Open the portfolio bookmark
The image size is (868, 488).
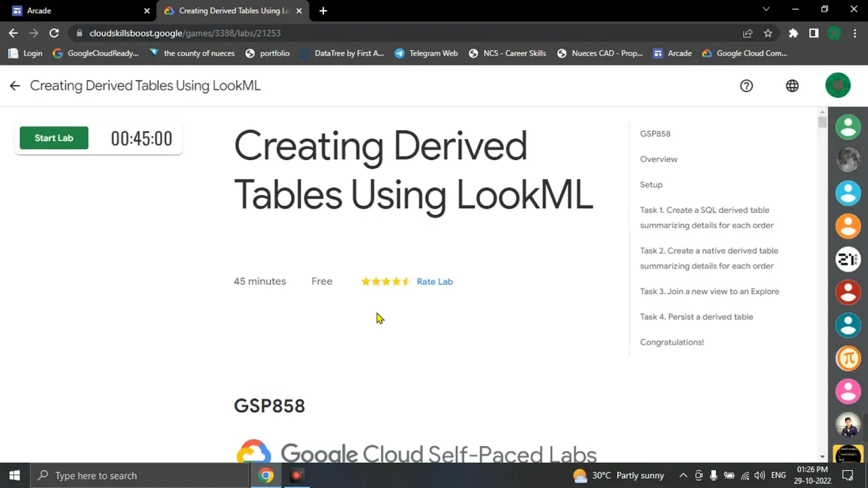coord(268,53)
